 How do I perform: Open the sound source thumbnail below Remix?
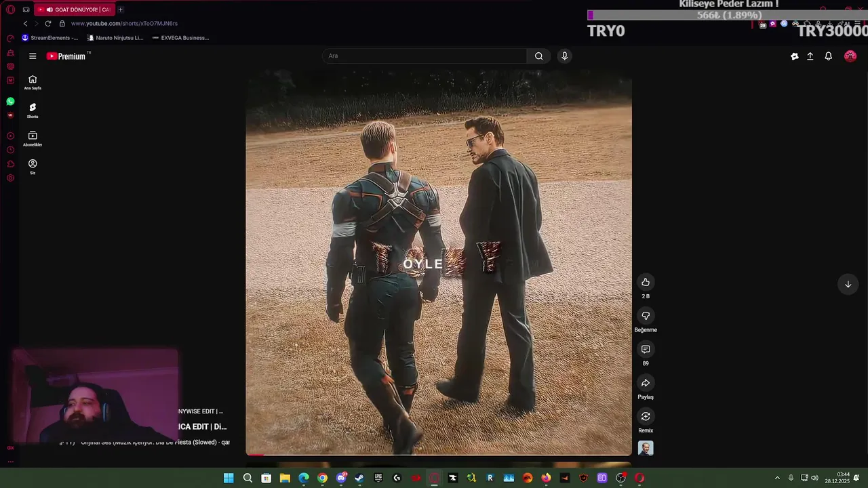(x=646, y=448)
